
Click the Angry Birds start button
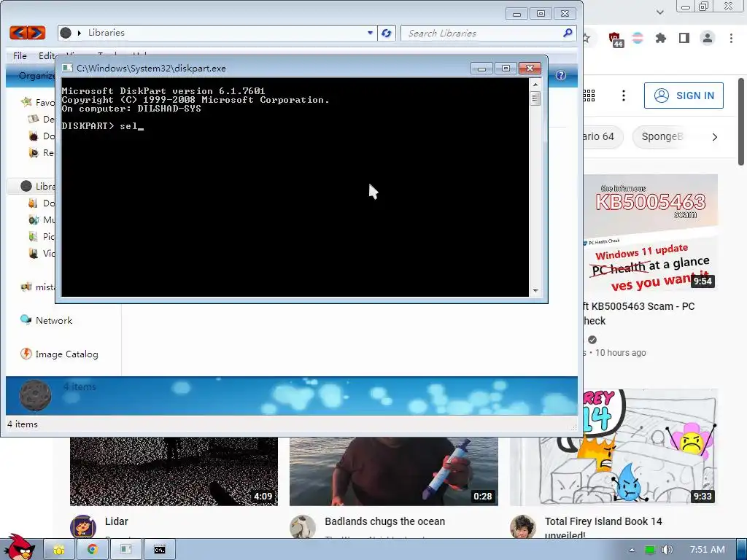click(x=18, y=547)
